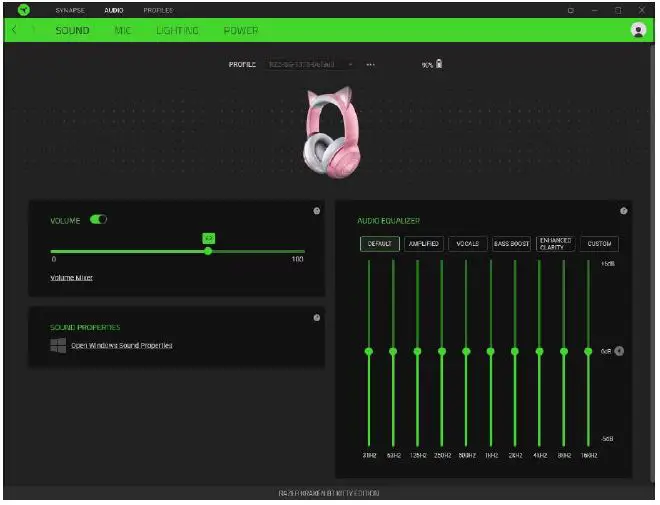Open the Synapse menu tab

(70, 10)
